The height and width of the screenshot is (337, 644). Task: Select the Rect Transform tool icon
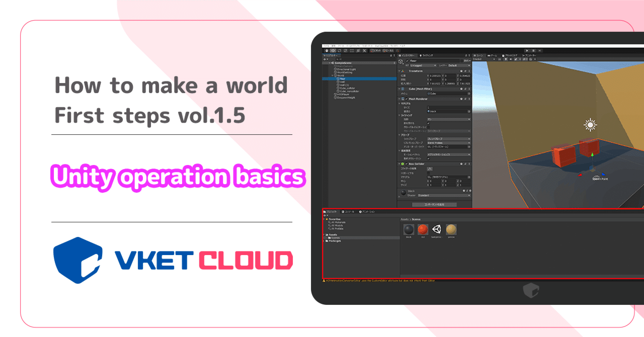point(352,51)
